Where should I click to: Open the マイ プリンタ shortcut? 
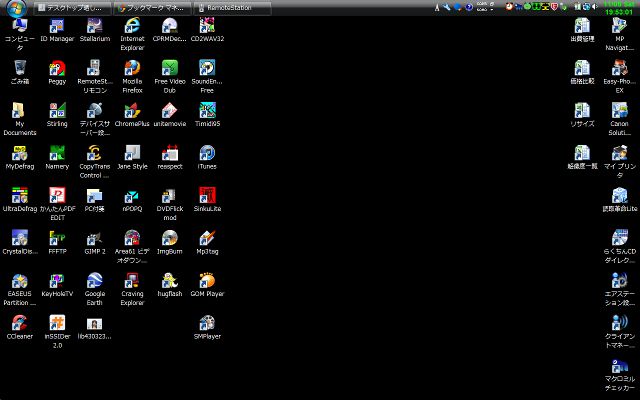click(x=620, y=162)
